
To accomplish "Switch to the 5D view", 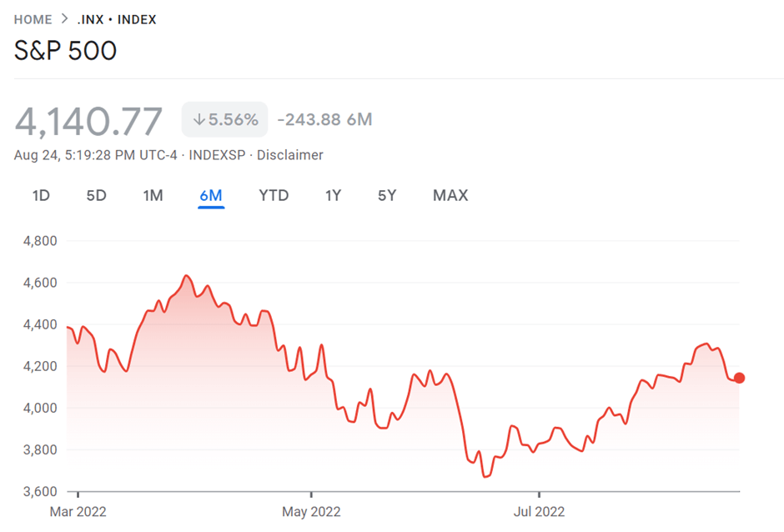I will coord(96,195).
